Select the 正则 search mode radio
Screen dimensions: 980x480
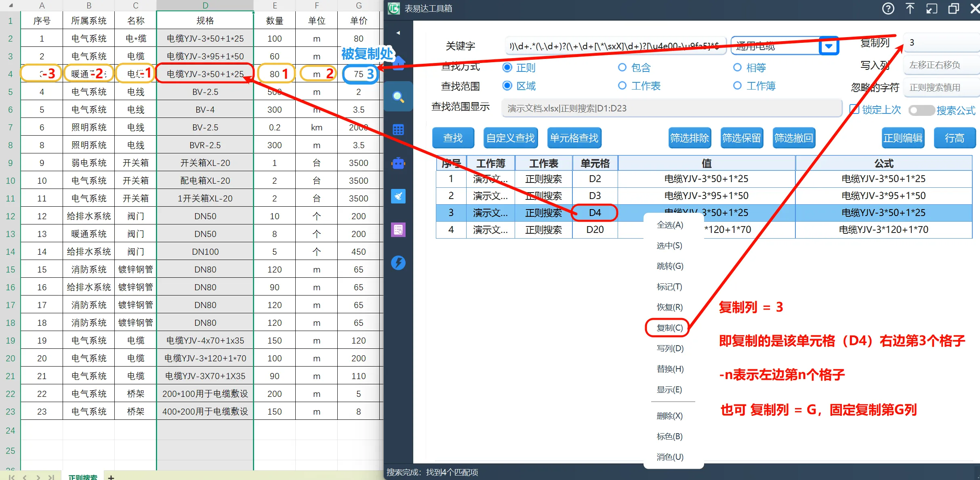tap(507, 67)
